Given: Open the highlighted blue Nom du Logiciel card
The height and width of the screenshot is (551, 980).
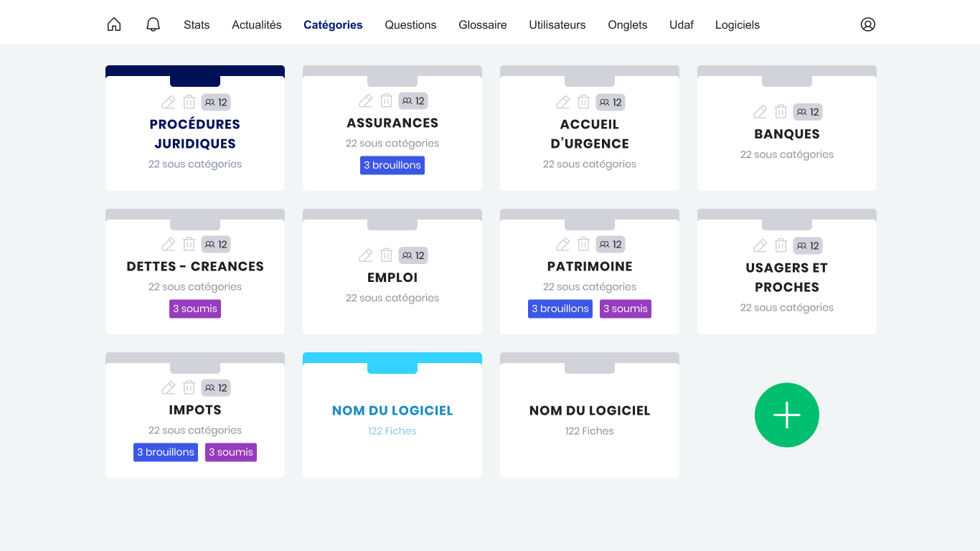Looking at the screenshot, I should tap(392, 411).
